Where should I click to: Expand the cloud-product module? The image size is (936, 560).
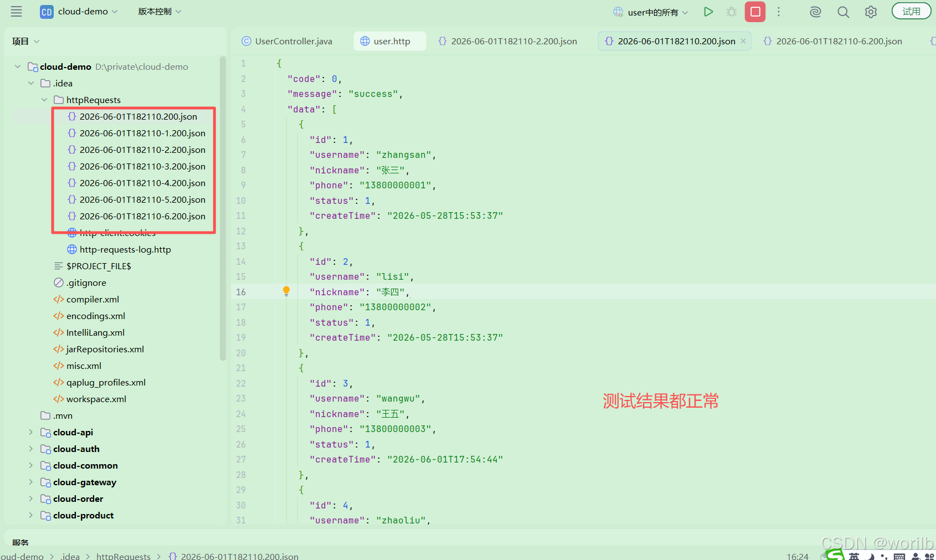[x=31, y=515]
